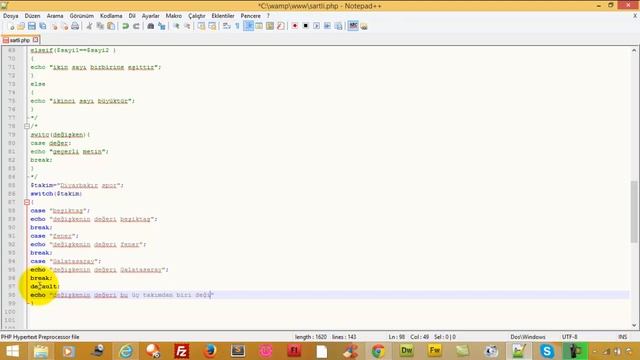Click the Print toolbar icon
The image size is (640, 360).
[x=75, y=26]
